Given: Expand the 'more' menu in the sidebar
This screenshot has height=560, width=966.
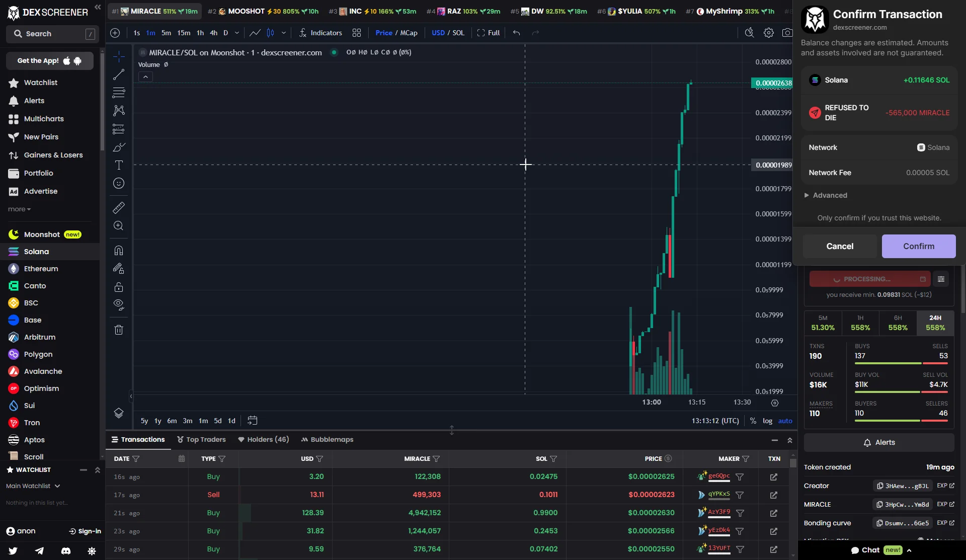Looking at the screenshot, I should tap(19, 209).
